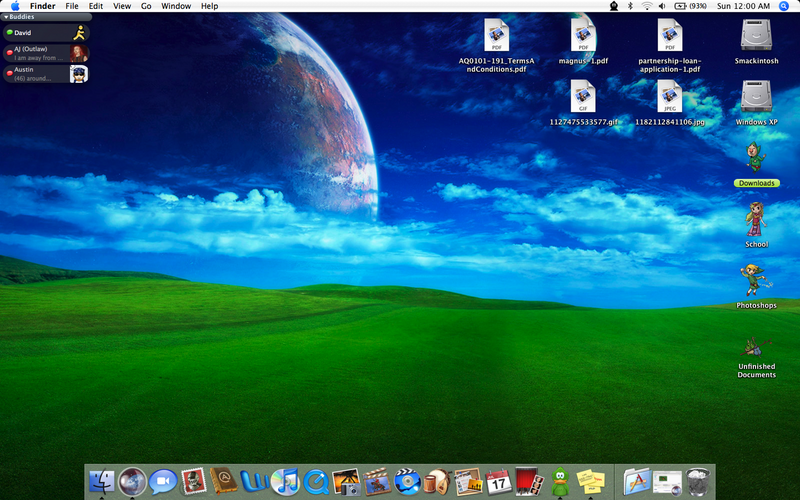Launch Microsoft Word from the Dock
This screenshot has width=800, height=500.
pyautogui.click(x=254, y=482)
